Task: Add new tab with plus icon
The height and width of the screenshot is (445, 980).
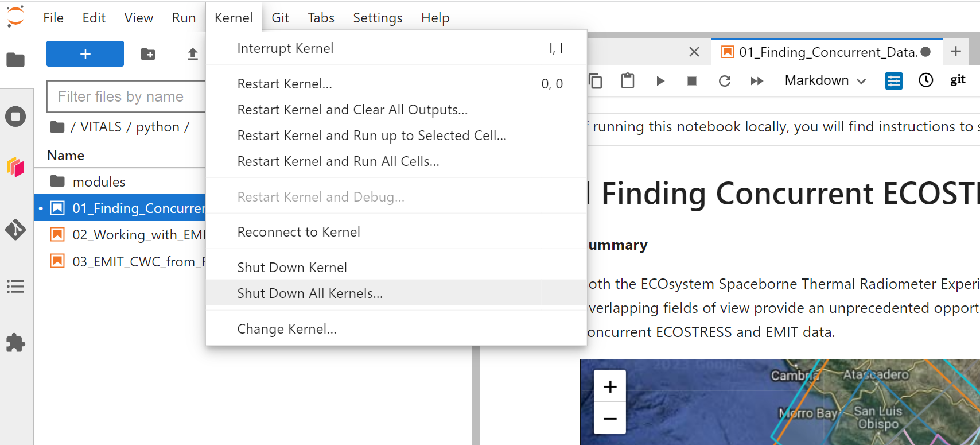Action: coord(956,51)
